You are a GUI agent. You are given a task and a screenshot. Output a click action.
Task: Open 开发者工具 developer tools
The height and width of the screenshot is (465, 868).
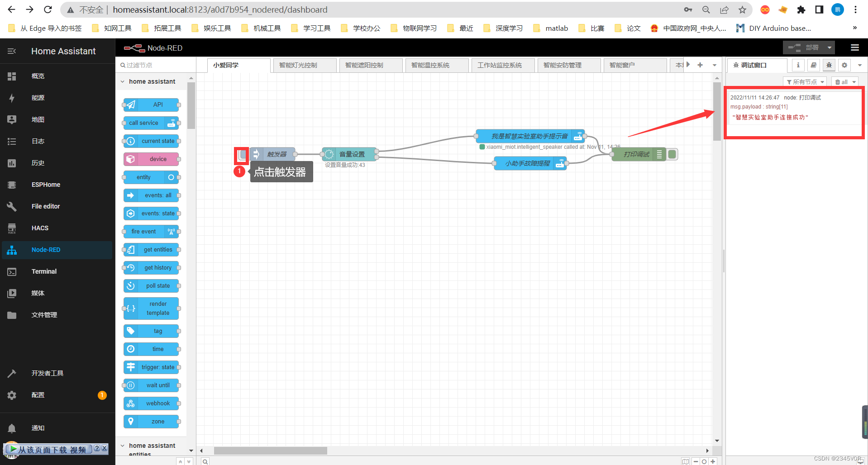point(57,373)
